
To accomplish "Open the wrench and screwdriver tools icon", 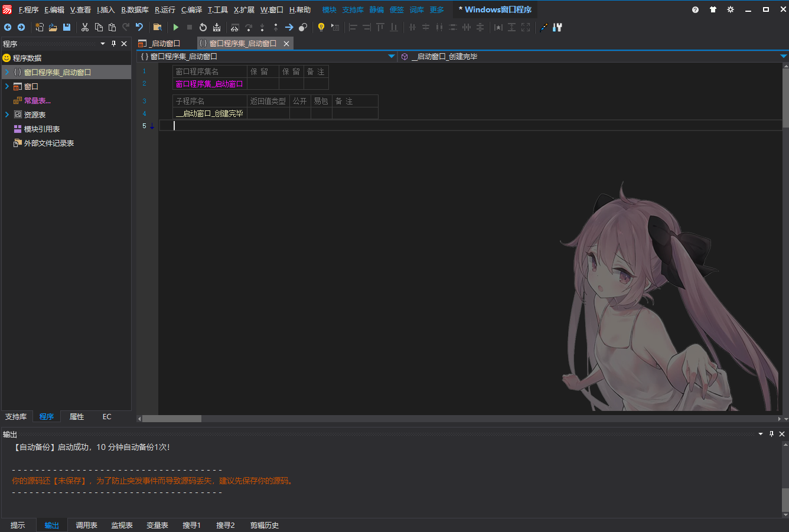I will point(557,27).
